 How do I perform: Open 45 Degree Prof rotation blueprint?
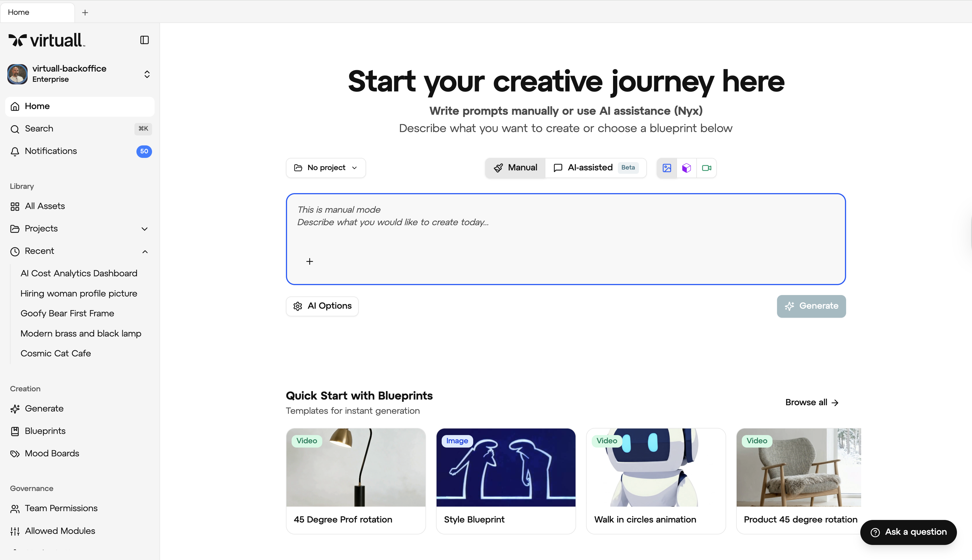(x=356, y=481)
